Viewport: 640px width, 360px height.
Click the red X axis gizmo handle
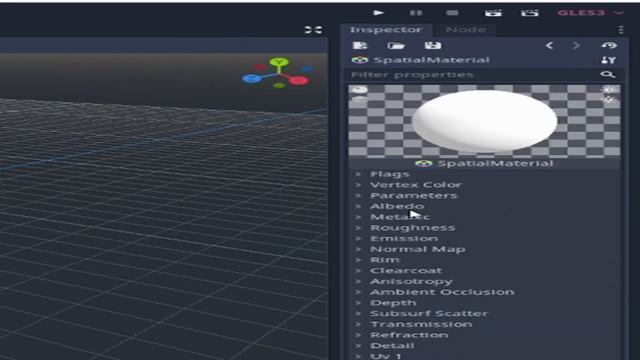coord(299,80)
